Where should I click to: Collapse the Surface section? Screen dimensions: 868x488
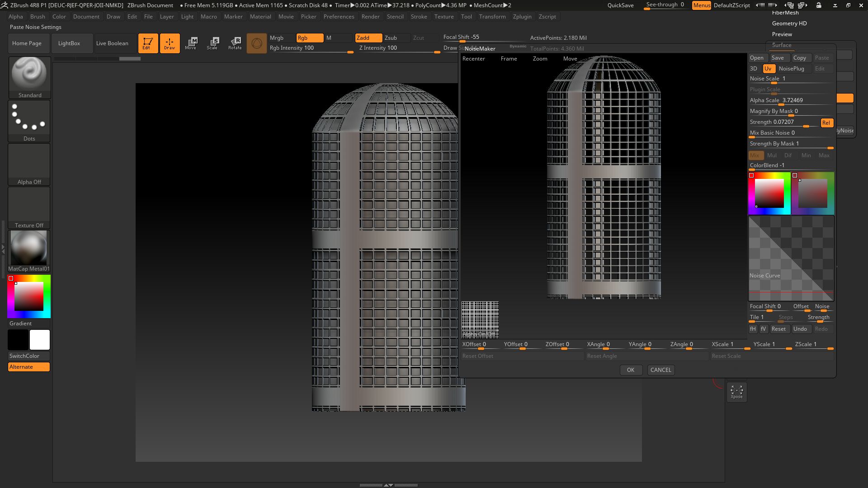[781, 45]
